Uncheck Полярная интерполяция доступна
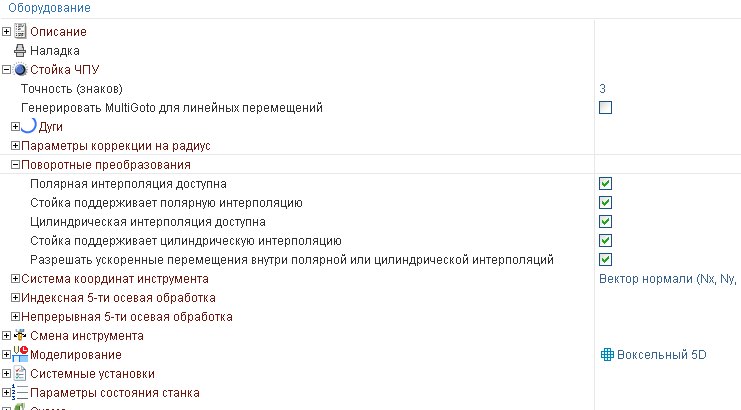This screenshot has width=741, height=410. [x=605, y=184]
